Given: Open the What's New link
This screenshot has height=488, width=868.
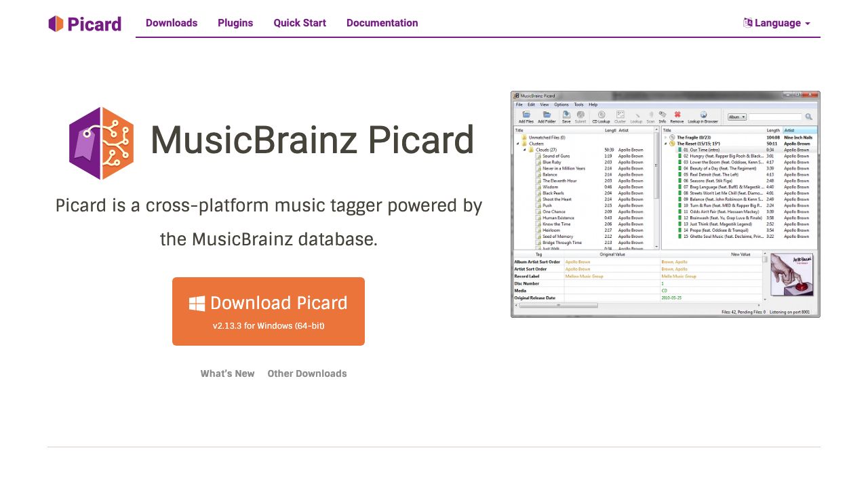Looking at the screenshot, I should pyautogui.click(x=227, y=373).
